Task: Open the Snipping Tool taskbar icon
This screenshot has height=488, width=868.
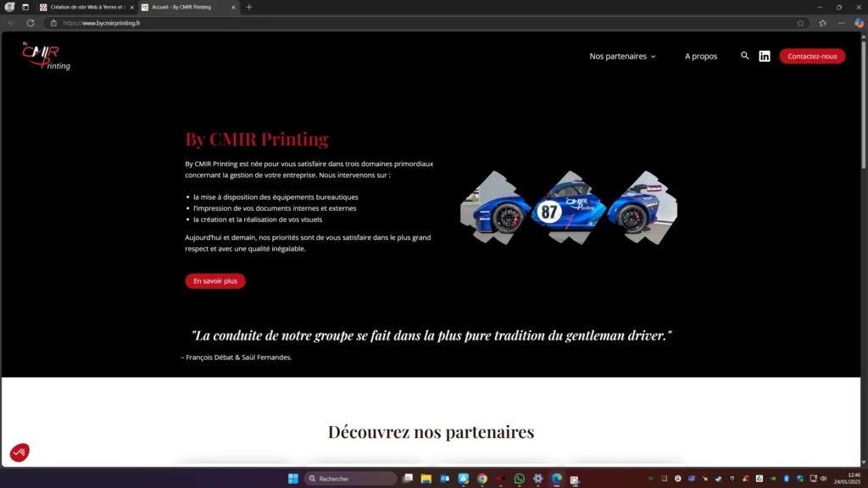Action: click(x=575, y=480)
